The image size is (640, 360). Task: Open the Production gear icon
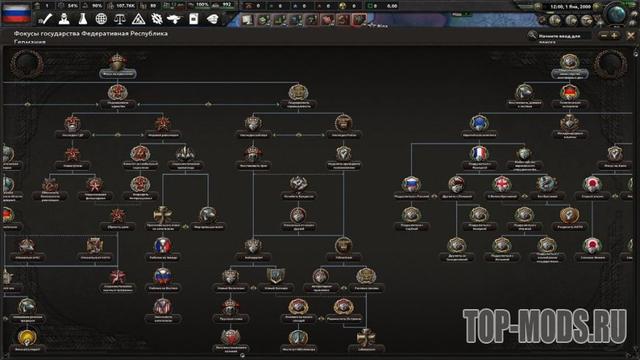click(x=157, y=19)
